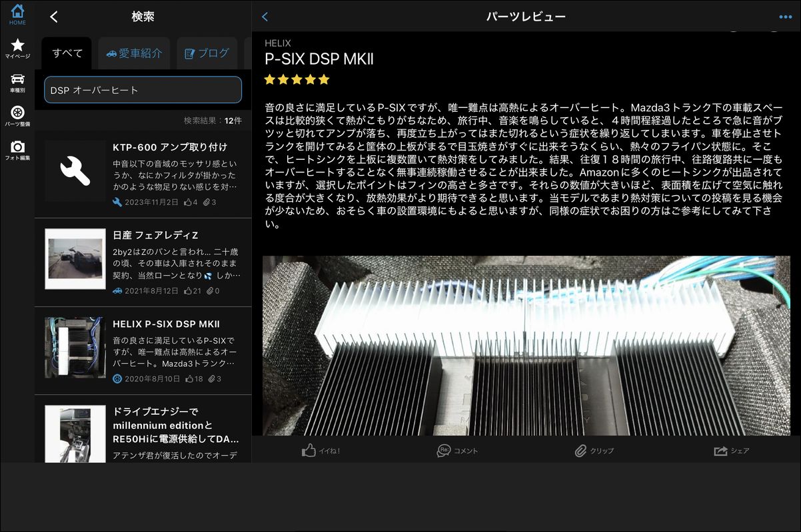Screen dimensions: 801x532
Task: Click the ドライブエナジー result thumbnail
Action: [75, 434]
